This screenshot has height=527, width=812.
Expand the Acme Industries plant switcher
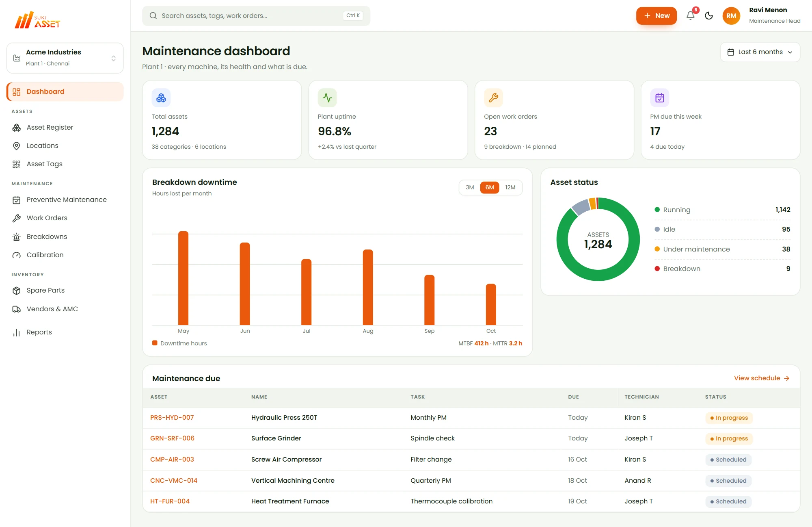(65, 58)
